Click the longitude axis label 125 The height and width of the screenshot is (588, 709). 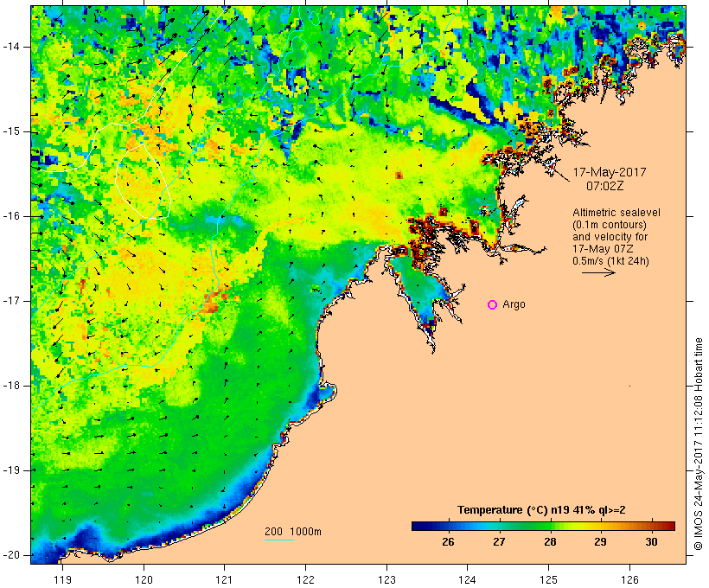(549, 579)
